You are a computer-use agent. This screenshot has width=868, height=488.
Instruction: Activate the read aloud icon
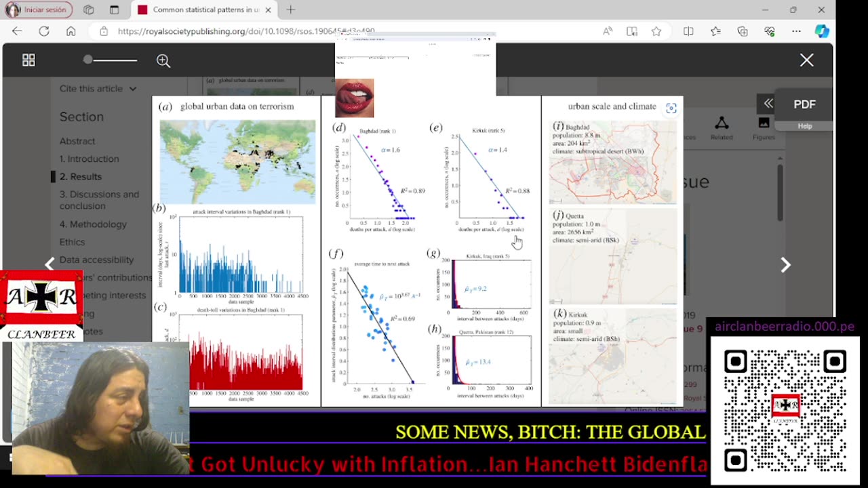point(608,31)
